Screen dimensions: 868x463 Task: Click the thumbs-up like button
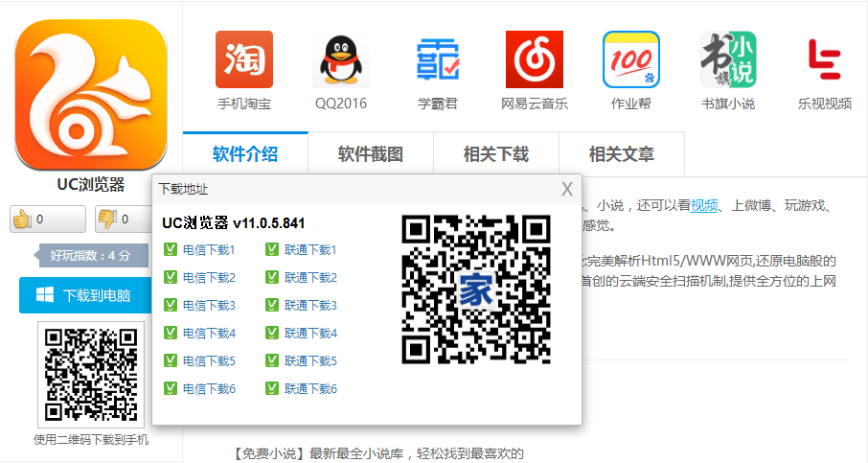pyautogui.click(x=48, y=220)
